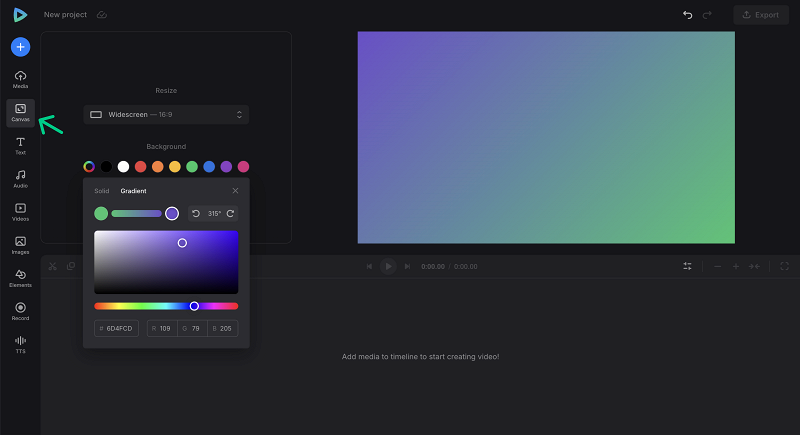This screenshot has width=800, height=435.
Task: Zoom out the timeline with minus
Action: click(x=717, y=266)
